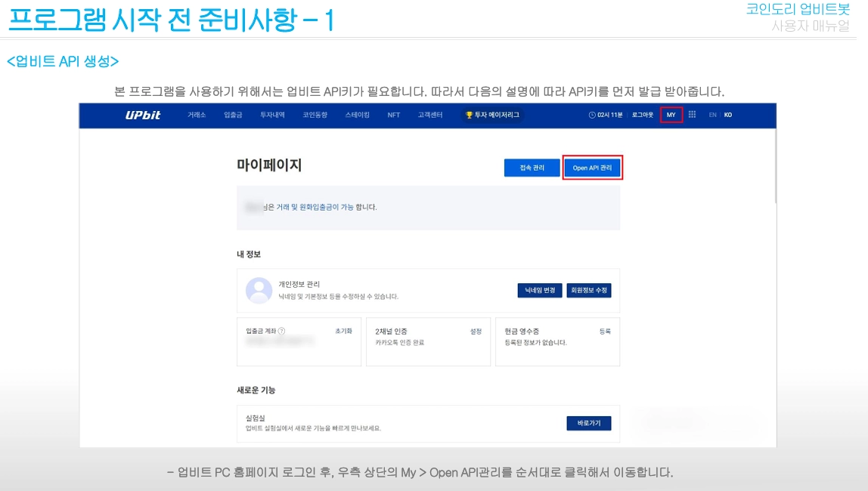
Task: Click the session timer clock icon
Action: click(x=592, y=115)
